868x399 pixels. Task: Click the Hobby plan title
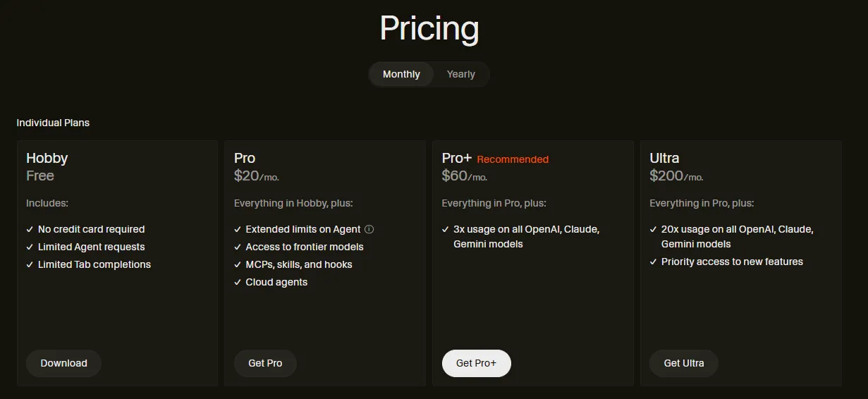(47, 158)
